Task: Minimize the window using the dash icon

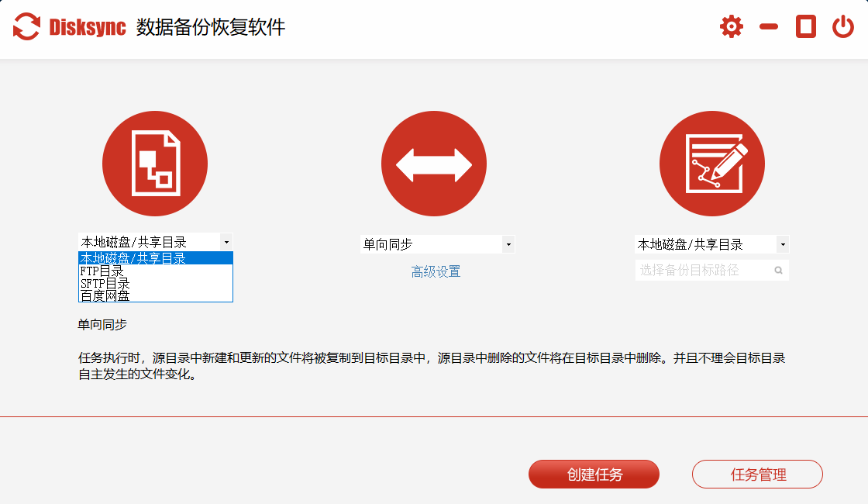Action: (768, 26)
